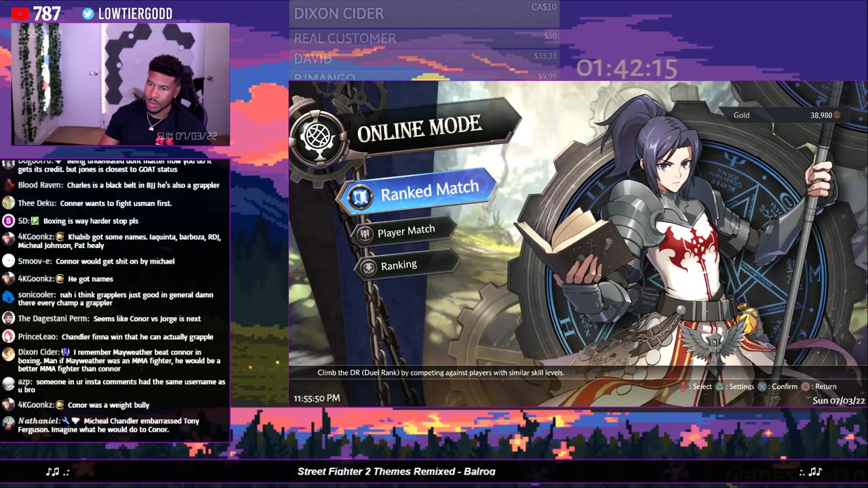Click the d-pad Select prompt icon
Image resolution: width=868 pixels, height=488 pixels.
coord(683,386)
